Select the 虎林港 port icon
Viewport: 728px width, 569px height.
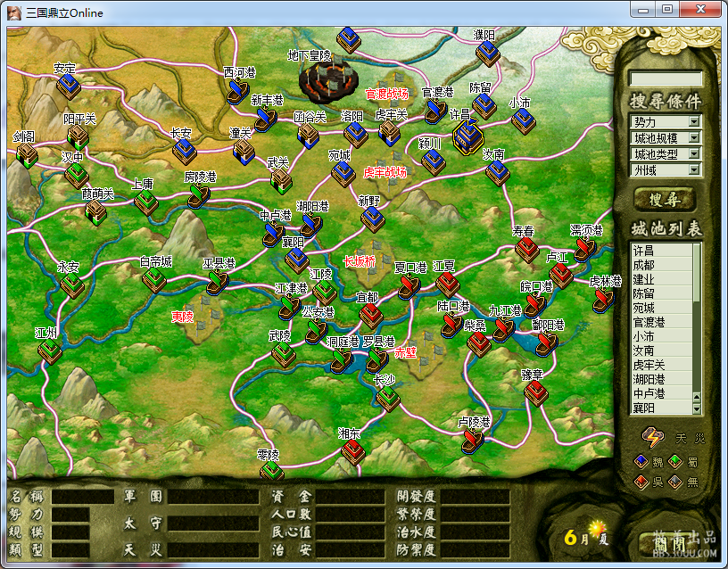603,300
